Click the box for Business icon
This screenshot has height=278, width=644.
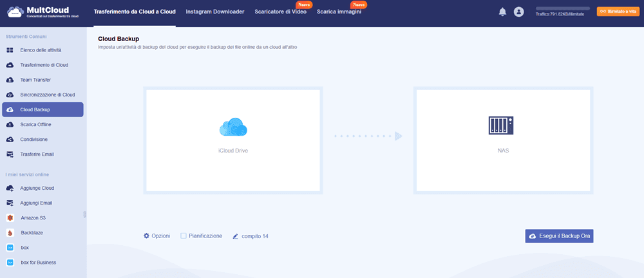pyautogui.click(x=10, y=263)
